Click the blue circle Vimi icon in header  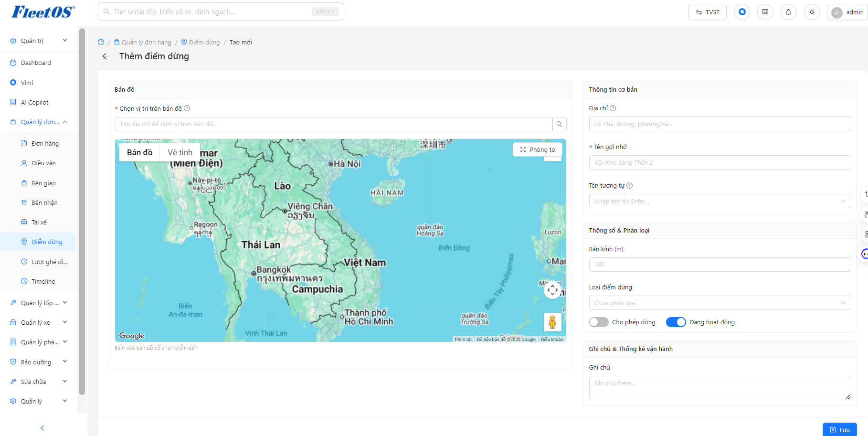[x=742, y=12]
